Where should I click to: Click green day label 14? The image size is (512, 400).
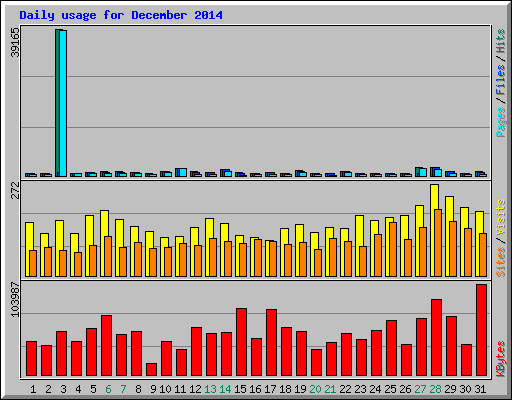coord(225,389)
